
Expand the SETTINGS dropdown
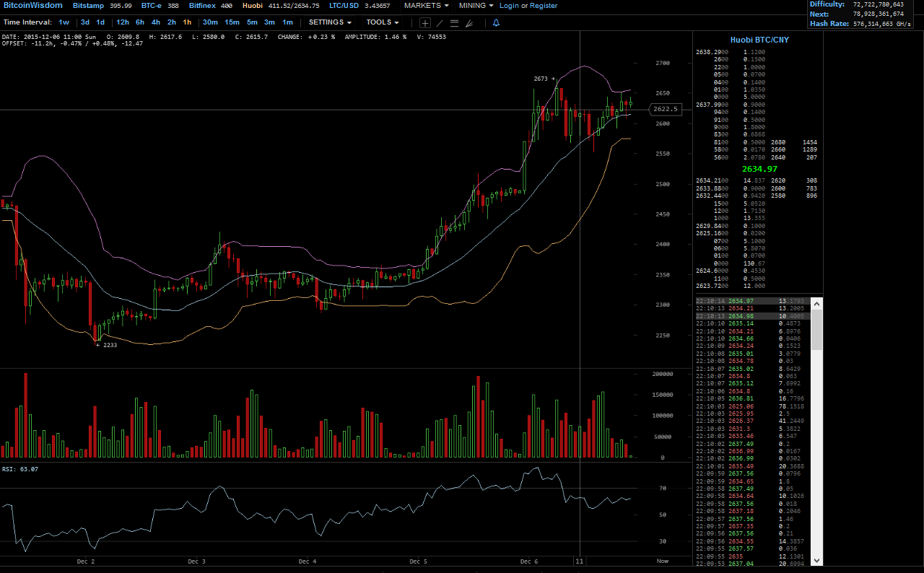pos(331,22)
